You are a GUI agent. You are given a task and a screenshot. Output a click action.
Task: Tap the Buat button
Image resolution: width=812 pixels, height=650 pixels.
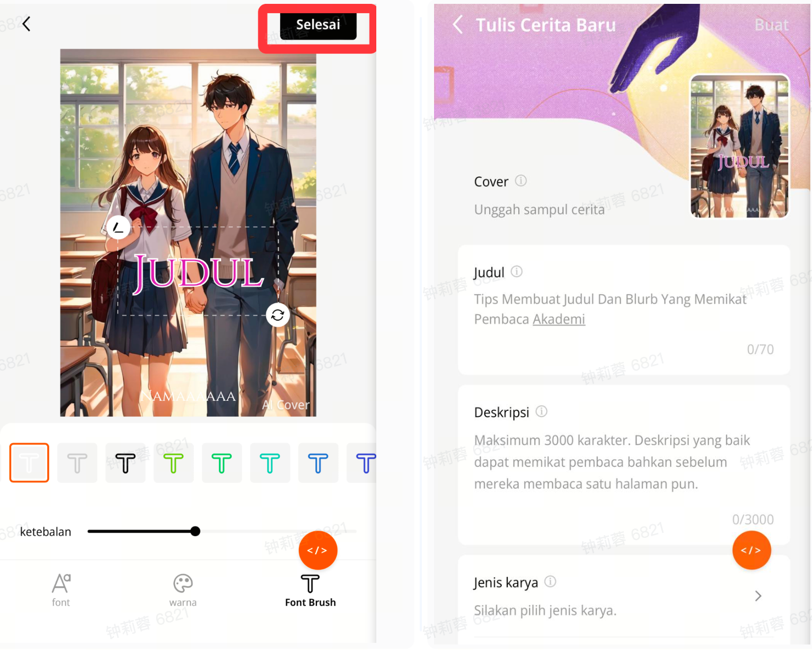[771, 25]
